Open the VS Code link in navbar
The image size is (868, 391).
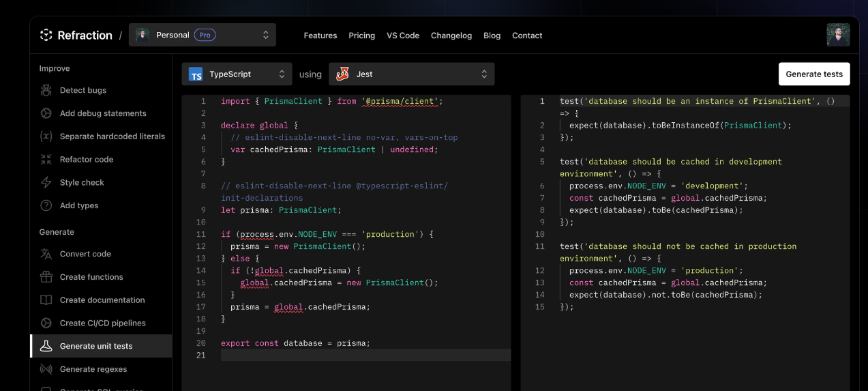(x=402, y=35)
